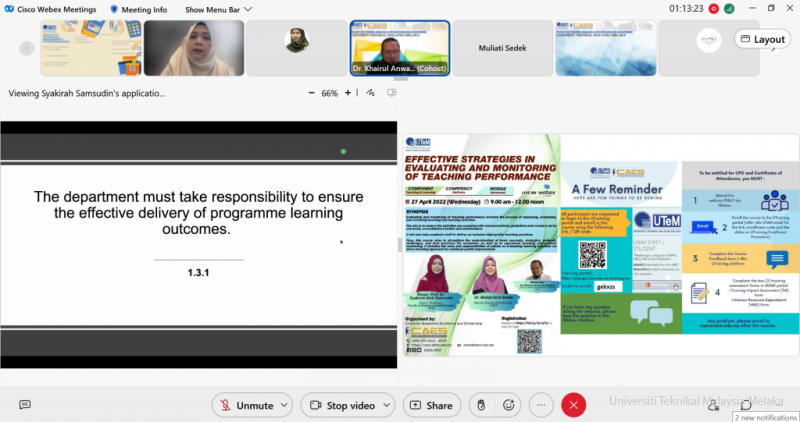
Task: Select the Dr. Khairul Anwar cohost video thumbnail
Action: tap(400, 48)
